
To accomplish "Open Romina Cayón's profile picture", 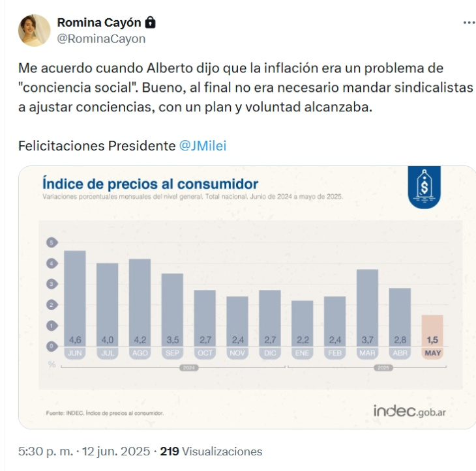I will point(34,31).
